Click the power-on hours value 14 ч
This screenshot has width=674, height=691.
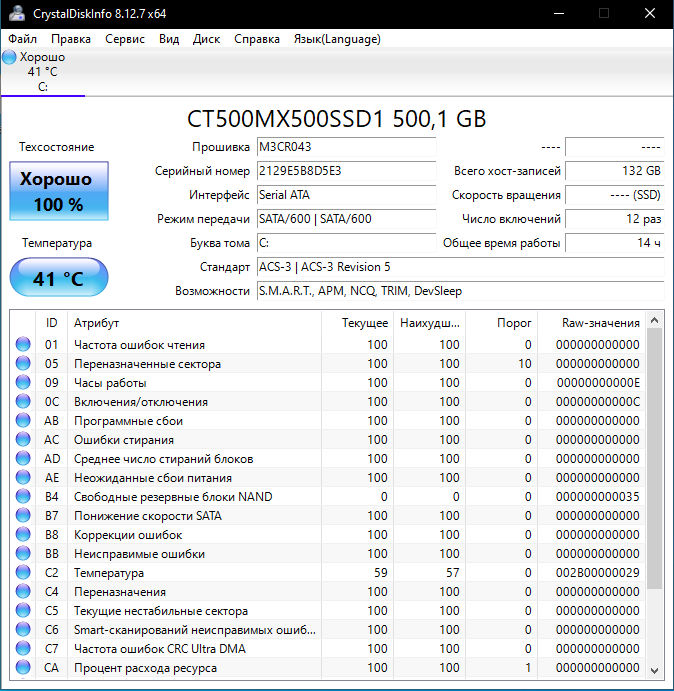coord(614,243)
